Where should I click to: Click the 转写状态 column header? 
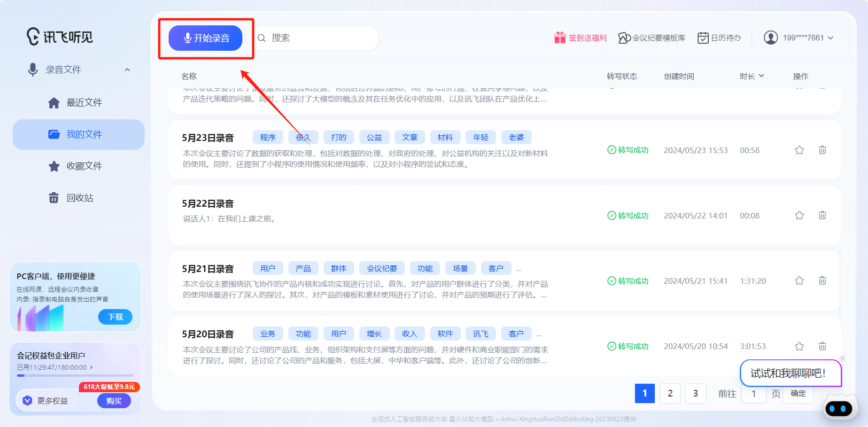click(x=622, y=76)
